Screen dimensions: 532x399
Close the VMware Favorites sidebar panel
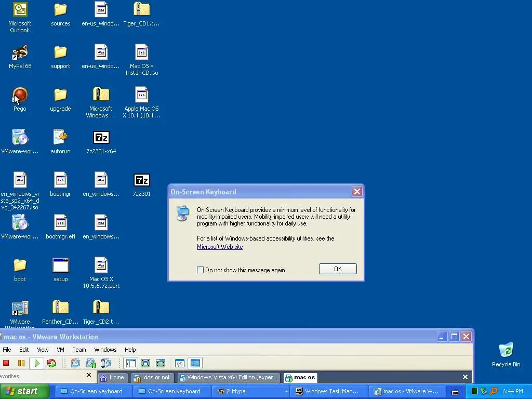(88, 375)
